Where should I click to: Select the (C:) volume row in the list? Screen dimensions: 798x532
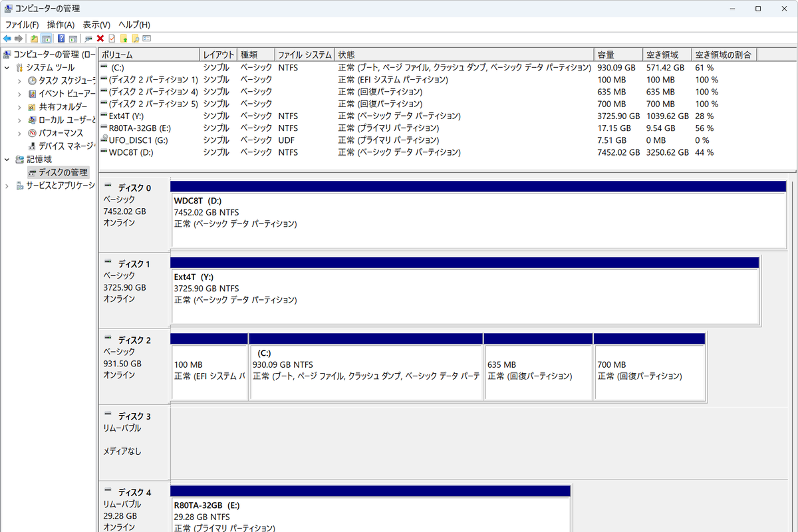pos(199,67)
